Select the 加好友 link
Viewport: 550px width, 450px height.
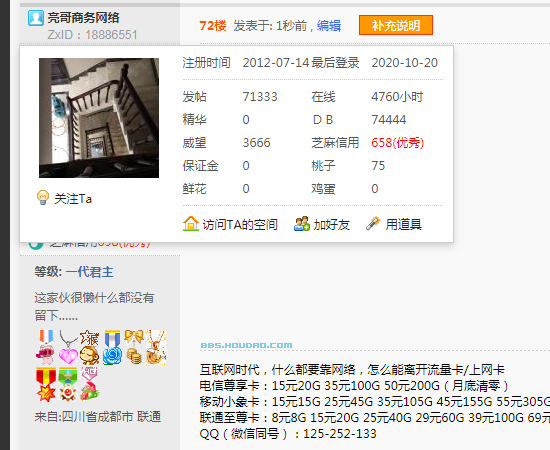(331, 224)
